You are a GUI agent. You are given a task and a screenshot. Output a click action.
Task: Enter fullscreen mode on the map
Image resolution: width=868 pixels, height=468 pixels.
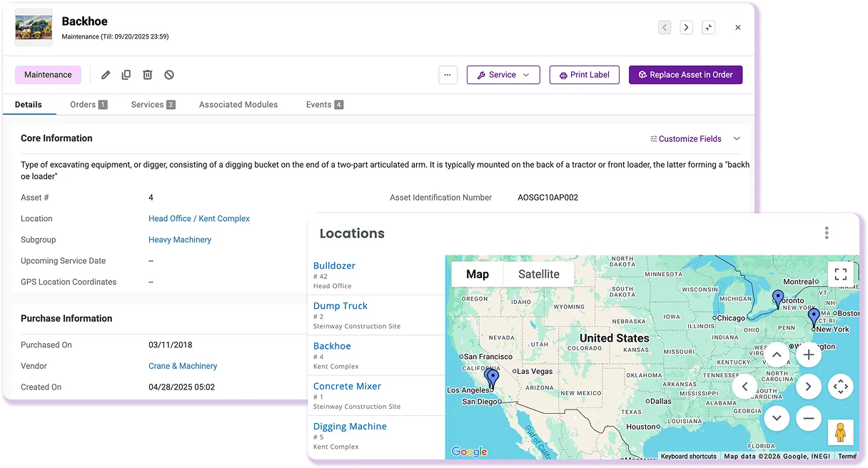coord(840,274)
